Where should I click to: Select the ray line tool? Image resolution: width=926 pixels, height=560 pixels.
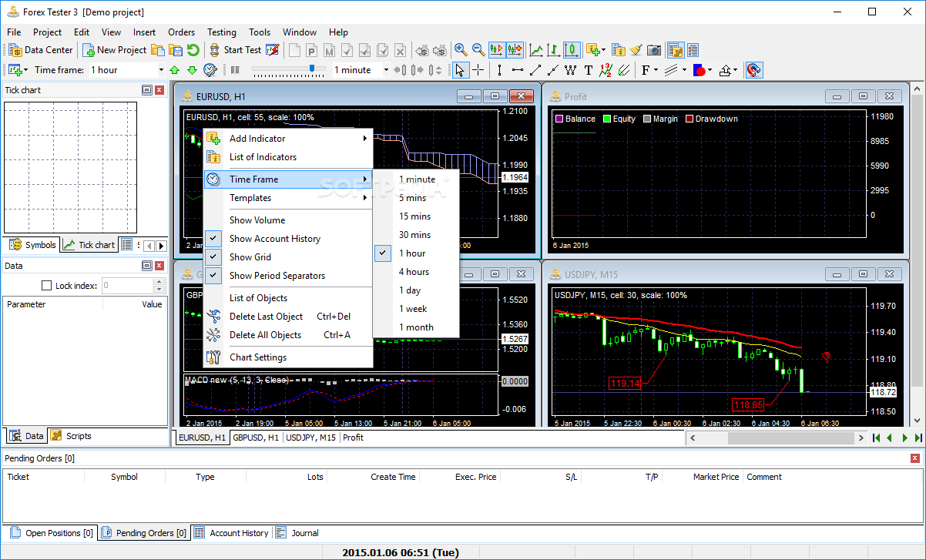pyautogui.click(x=552, y=70)
